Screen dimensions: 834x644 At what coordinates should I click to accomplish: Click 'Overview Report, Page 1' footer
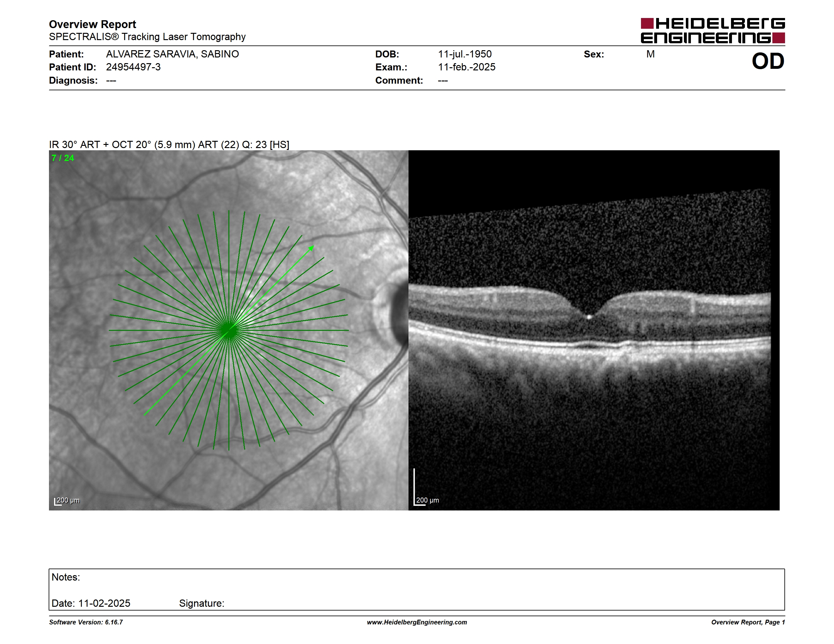(748, 622)
